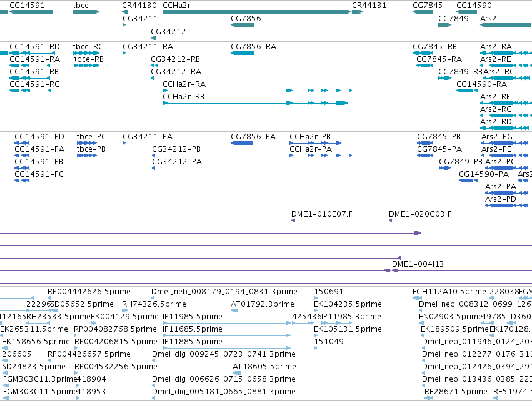Click cDNA label Dmel_neb_008179_0194_0831.3prime
This screenshot has width=532, height=401.
point(224,292)
